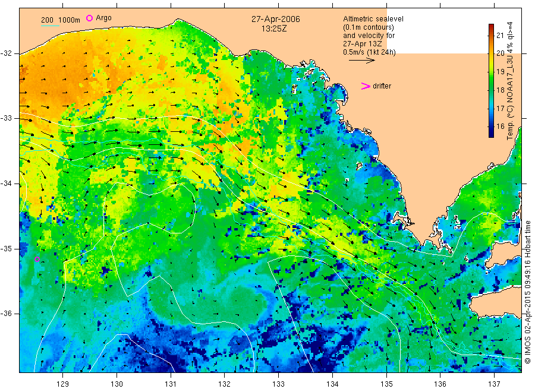Click the 134 longitude axis label
Screen dimensions: 535x392
coord(332,384)
